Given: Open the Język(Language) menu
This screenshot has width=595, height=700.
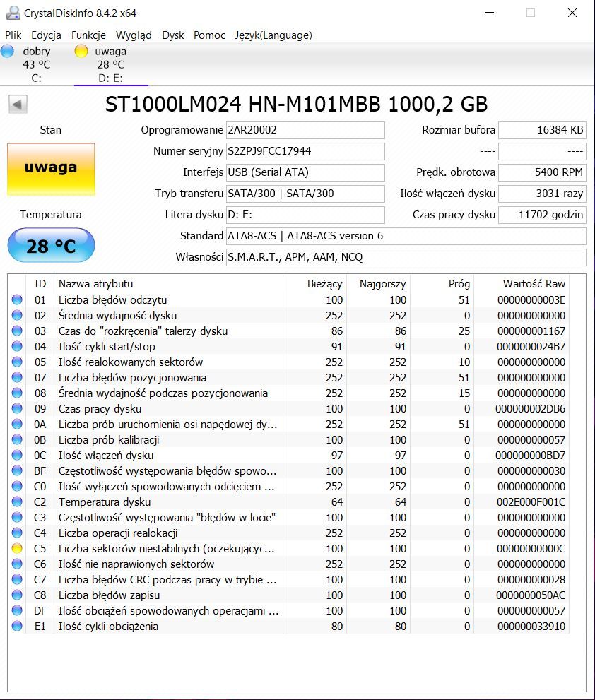Looking at the screenshot, I should pos(273,35).
